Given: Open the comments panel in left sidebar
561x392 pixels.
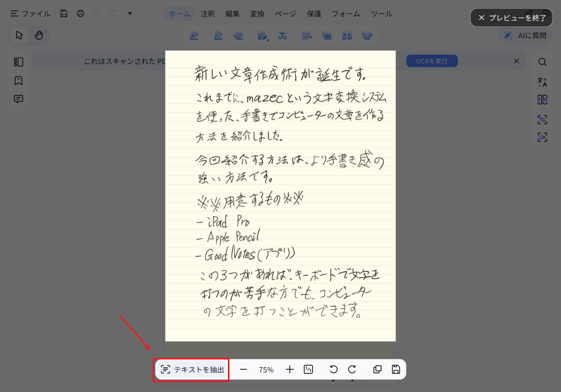Looking at the screenshot, I should click(19, 99).
